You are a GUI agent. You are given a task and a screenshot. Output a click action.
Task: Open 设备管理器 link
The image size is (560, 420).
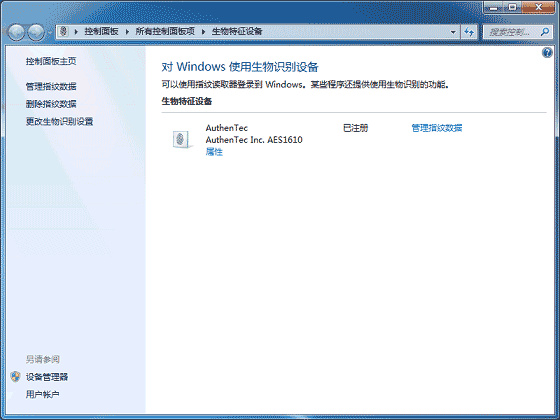point(47,377)
